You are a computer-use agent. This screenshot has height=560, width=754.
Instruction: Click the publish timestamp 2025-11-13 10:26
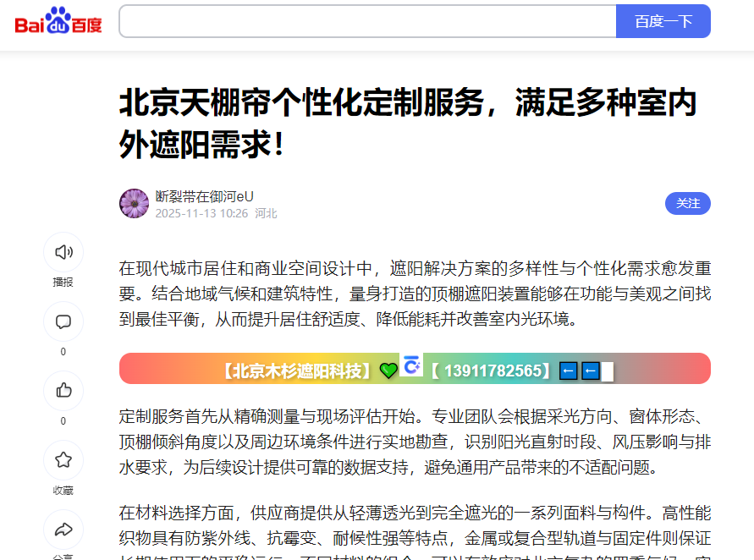(201, 213)
